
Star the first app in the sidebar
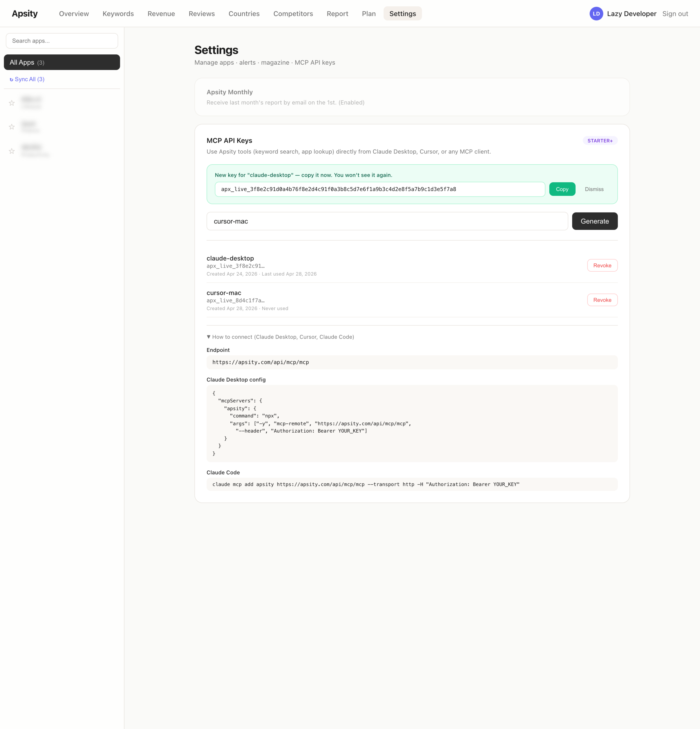pos(11,103)
